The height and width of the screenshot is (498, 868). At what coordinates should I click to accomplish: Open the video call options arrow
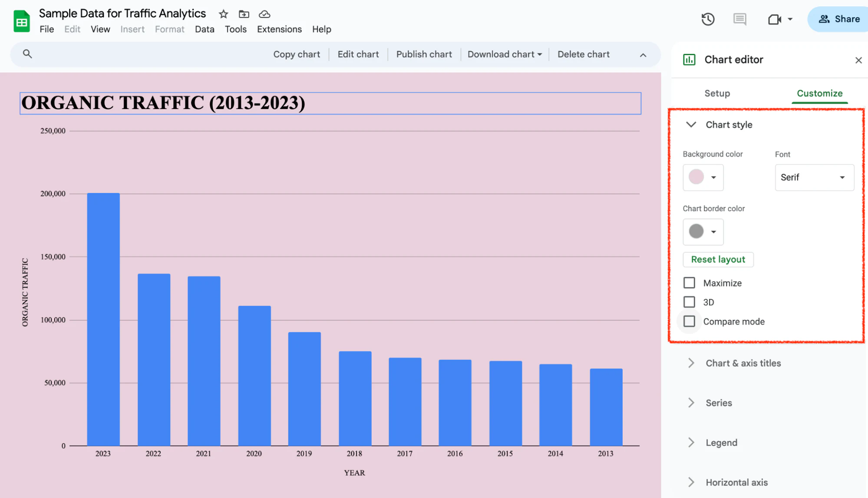click(790, 19)
